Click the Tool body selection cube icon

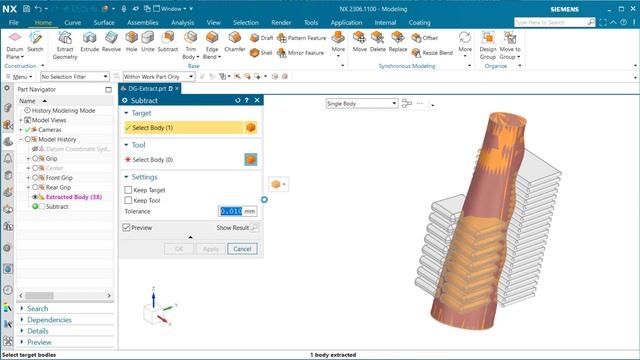tap(251, 160)
